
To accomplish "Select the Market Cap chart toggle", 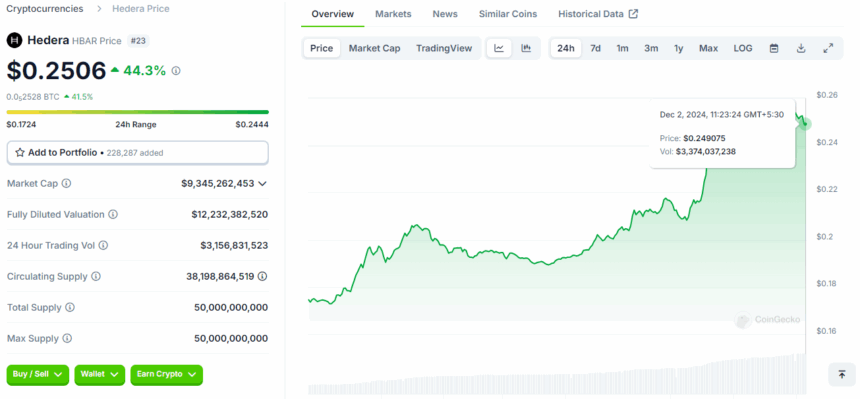I will pyautogui.click(x=375, y=48).
